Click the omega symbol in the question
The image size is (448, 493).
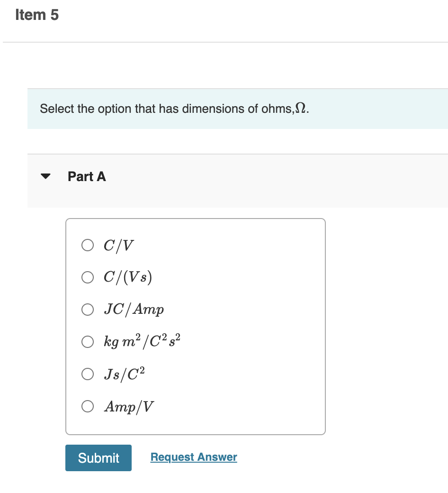pyautogui.click(x=301, y=109)
